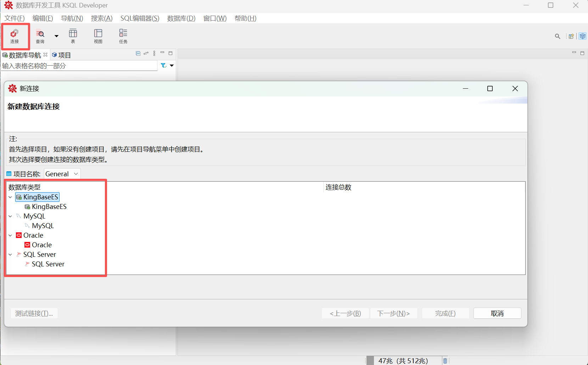Open the SQL编辑器(S) menu

(140, 18)
